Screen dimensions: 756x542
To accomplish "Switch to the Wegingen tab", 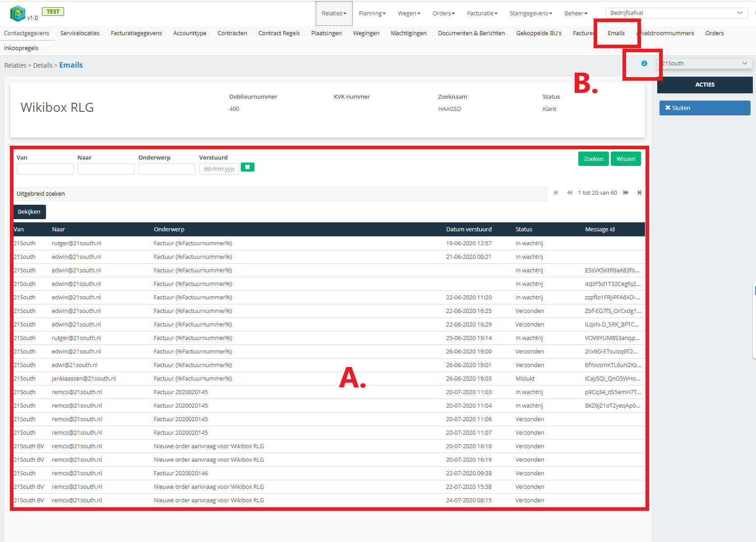I will point(366,33).
